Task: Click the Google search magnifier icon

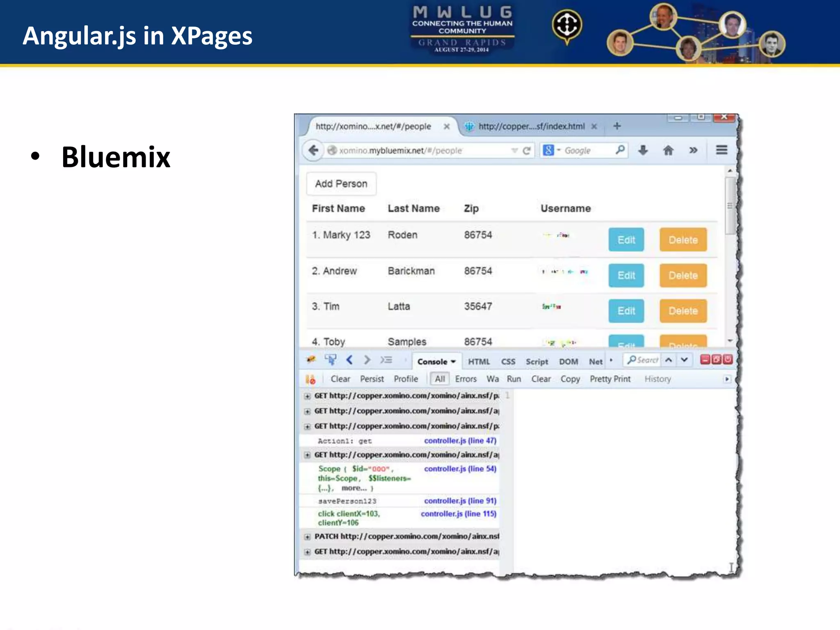Action: pyautogui.click(x=620, y=150)
